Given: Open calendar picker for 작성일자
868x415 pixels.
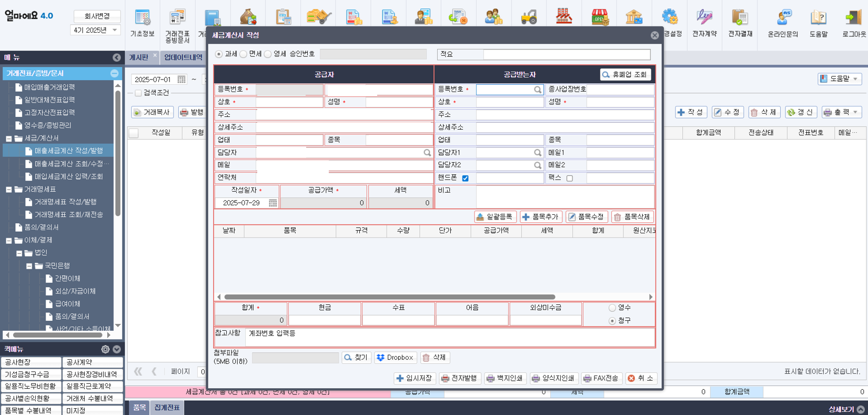Looking at the screenshot, I should (272, 203).
